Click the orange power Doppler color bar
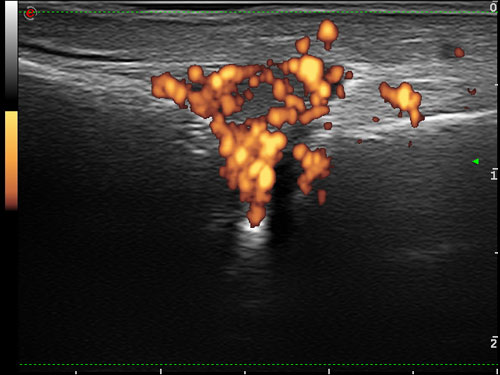This screenshot has width=500, height=375. (x=11, y=161)
